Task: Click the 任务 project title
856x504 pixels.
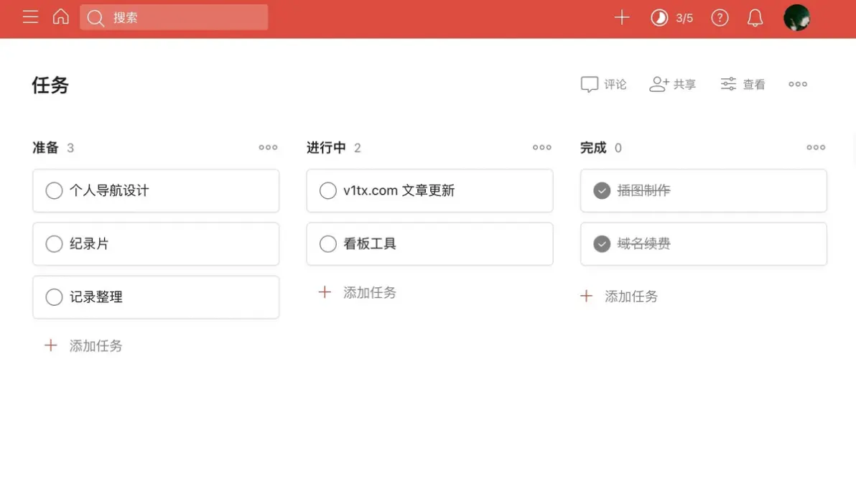Action: 50,85
